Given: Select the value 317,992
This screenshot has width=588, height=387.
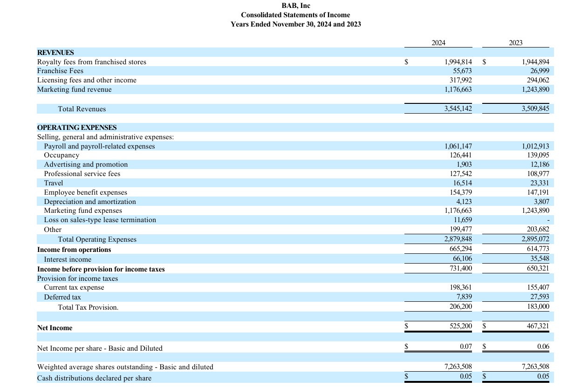Looking at the screenshot, I should [x=460, y=80].
